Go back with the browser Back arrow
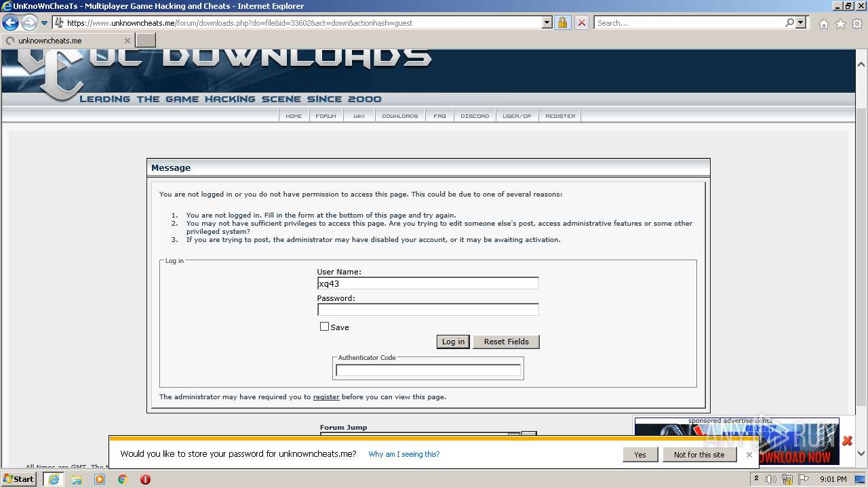Image resolution: width=868 pixels, height=488 pixels. 10,22
